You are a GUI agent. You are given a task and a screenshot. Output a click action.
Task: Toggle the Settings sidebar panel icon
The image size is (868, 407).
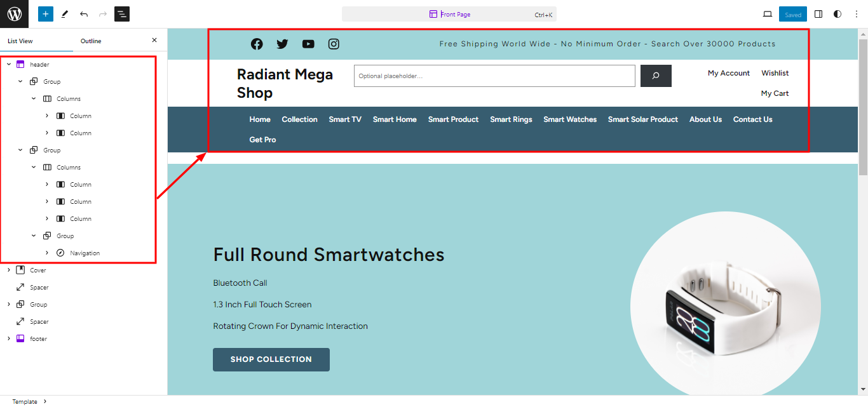(818, 14)
